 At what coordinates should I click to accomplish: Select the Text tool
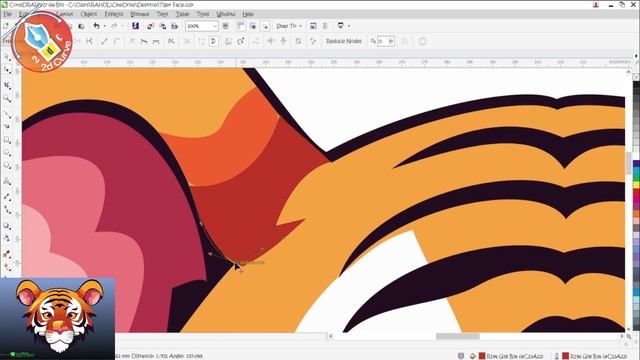[x=7, y=181]
